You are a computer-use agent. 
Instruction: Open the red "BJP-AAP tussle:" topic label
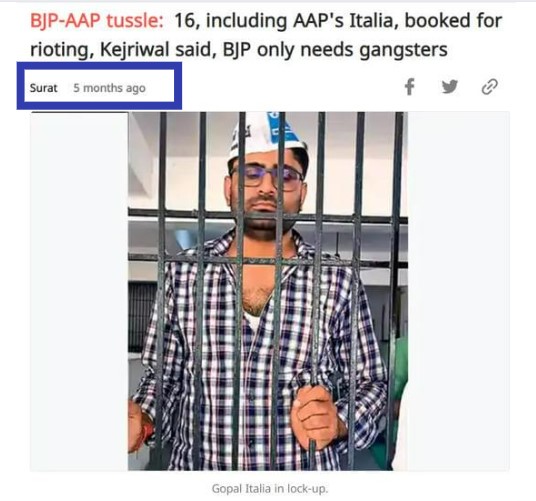[97, 21]
